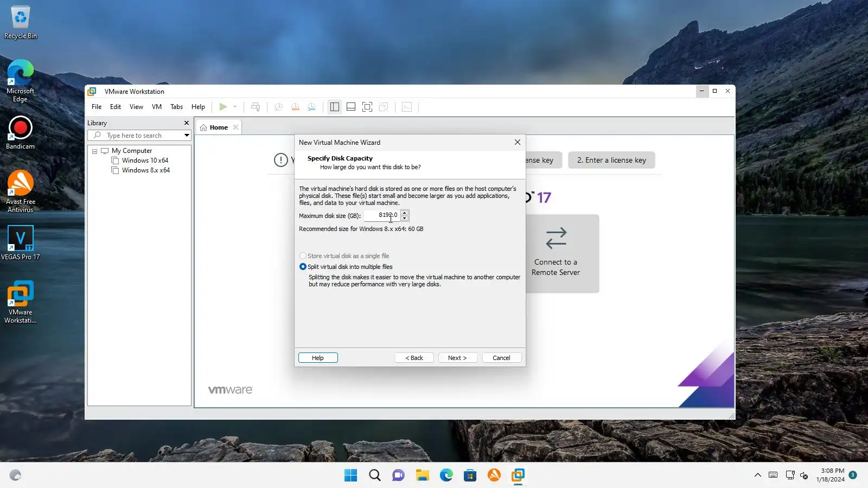
Task: Toggle the thumbnail bar toolbar icon
Action: click(x=351, y=107)
